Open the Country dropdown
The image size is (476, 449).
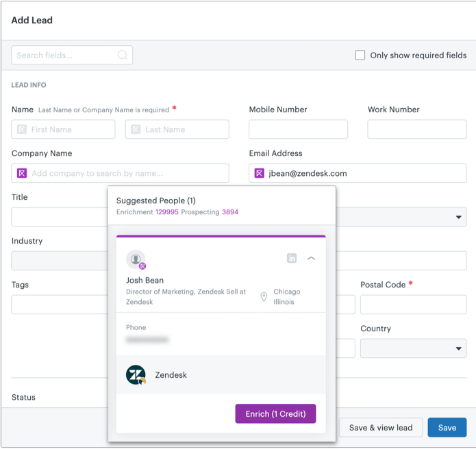tap(413, 348)
